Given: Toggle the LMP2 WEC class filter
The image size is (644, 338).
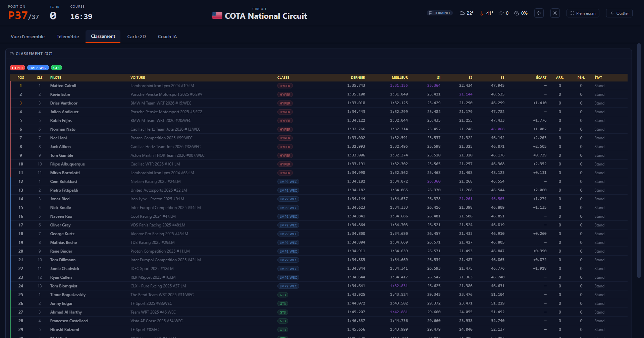Looking at the screenshot, I should [x=38, y=68].
